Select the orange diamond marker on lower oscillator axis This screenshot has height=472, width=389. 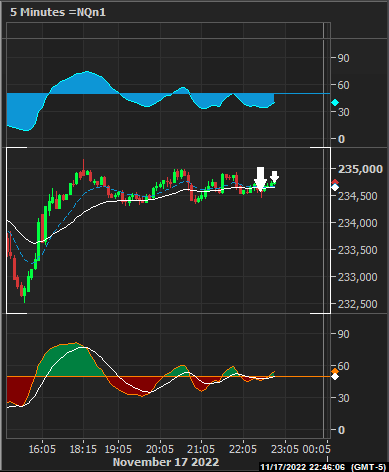[x=335, y=371]
